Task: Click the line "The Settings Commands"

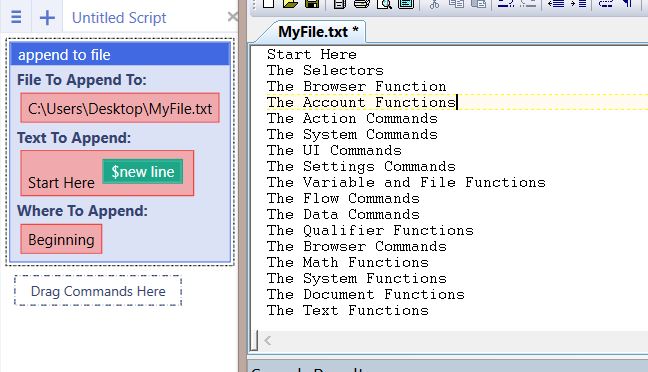Action: 361,166
